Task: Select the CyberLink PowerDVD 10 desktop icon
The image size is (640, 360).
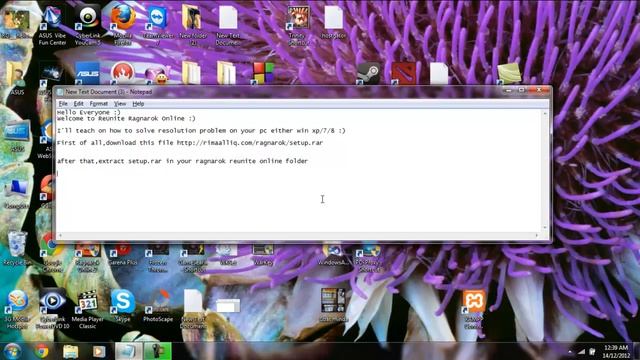Action: click(52, 309)
